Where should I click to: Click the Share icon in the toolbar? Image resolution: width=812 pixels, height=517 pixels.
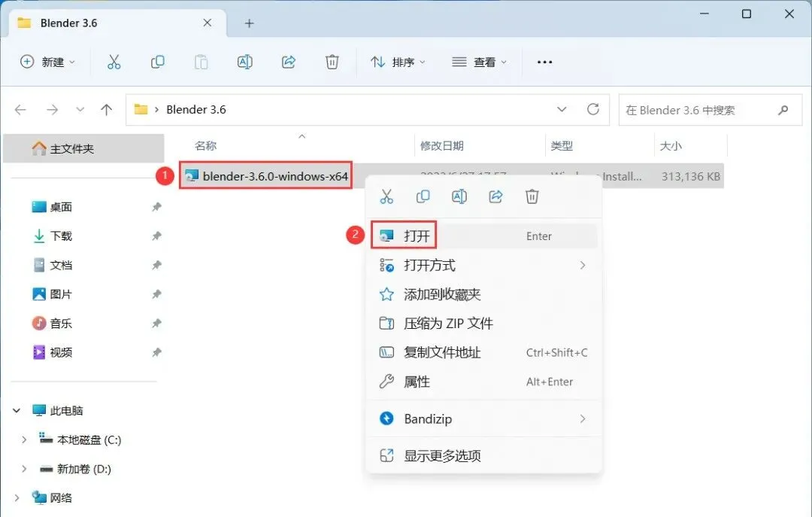[289, 62]
